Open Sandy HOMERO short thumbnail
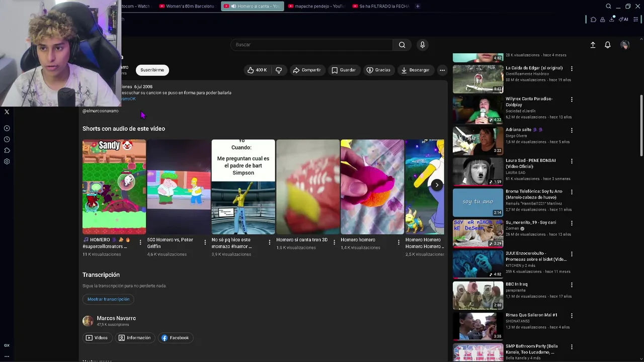This screenshot has height=362, width=644. [x=114, y=187]
